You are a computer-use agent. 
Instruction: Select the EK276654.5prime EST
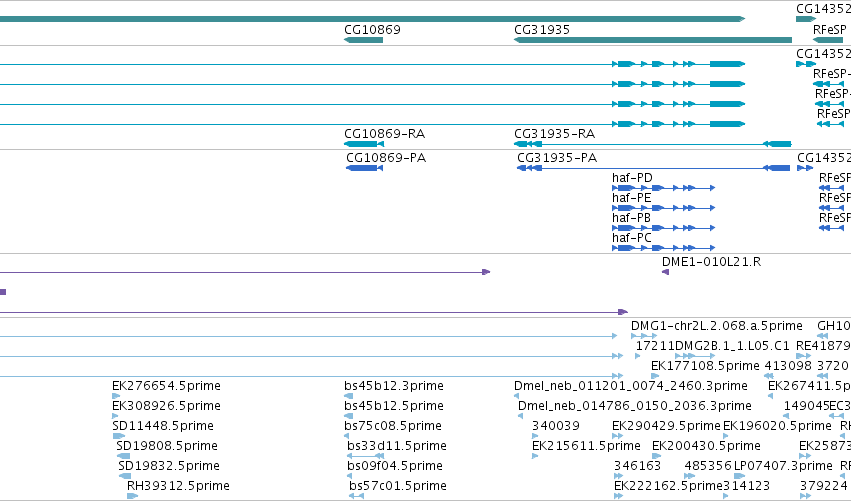click(x=115, y=396)
